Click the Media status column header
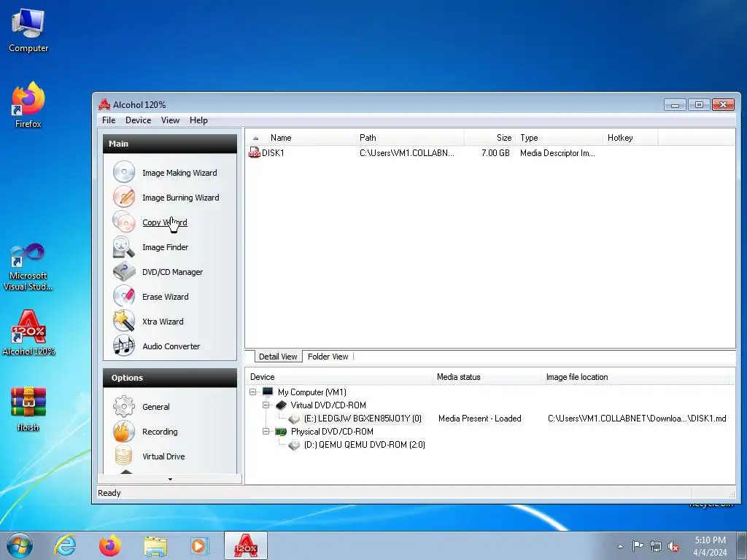This screenshot has height=560, width=747. [x=487, y=377]
